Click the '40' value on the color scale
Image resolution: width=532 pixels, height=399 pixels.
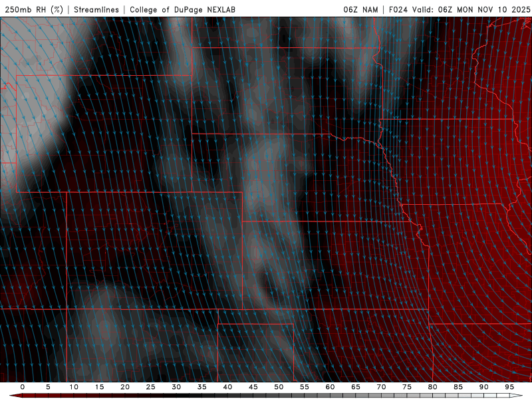[x=227, y=387]
